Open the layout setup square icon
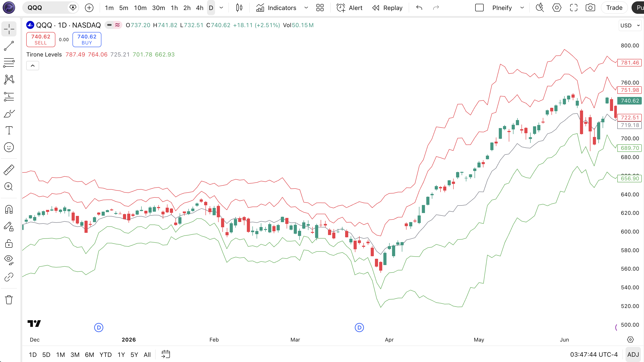 click(479, 8)
